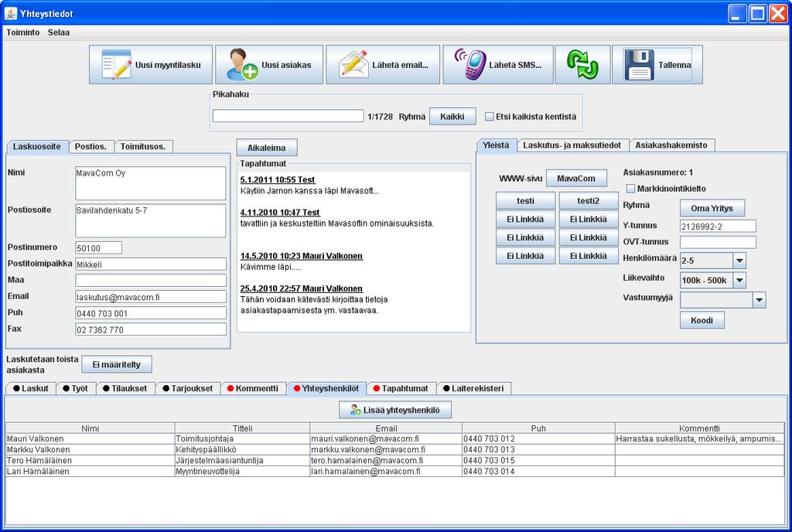The image size is (792, 532).
Task: Switch to the Tilaukset tab
Action: point(125,388)
